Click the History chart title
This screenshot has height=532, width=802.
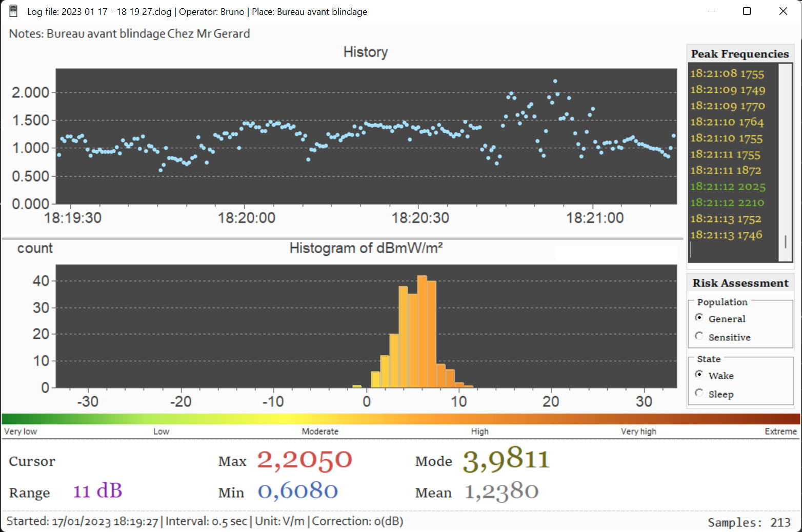click(366, 52)
